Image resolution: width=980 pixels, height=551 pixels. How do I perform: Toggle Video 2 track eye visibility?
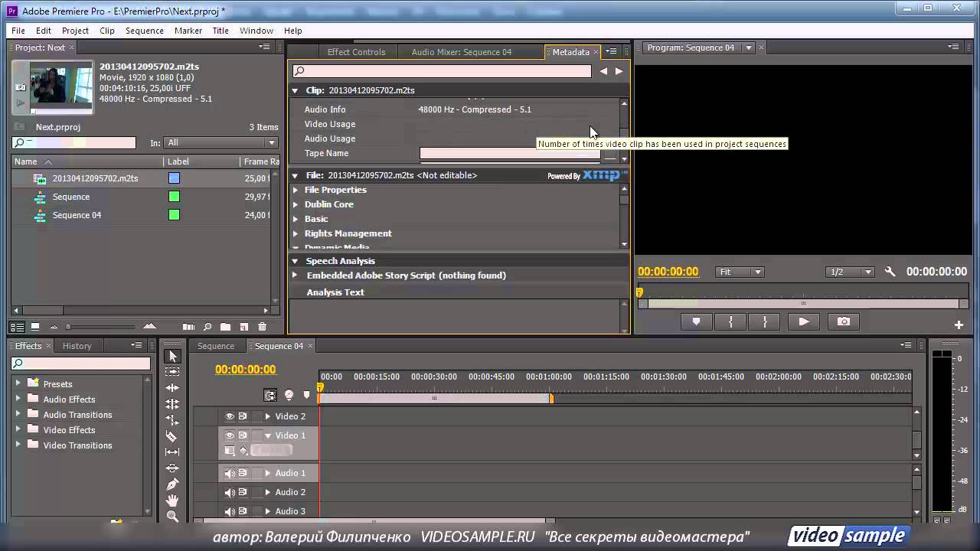click(229, 416)
